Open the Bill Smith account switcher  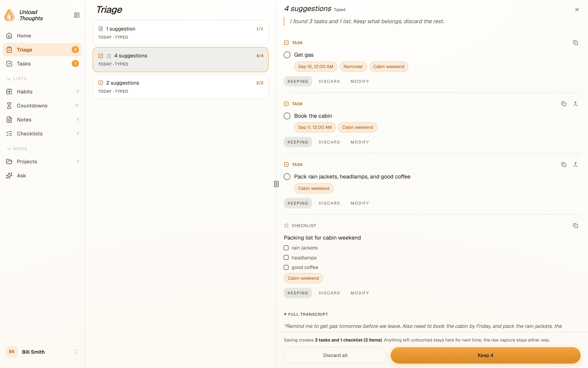[42, 352]
